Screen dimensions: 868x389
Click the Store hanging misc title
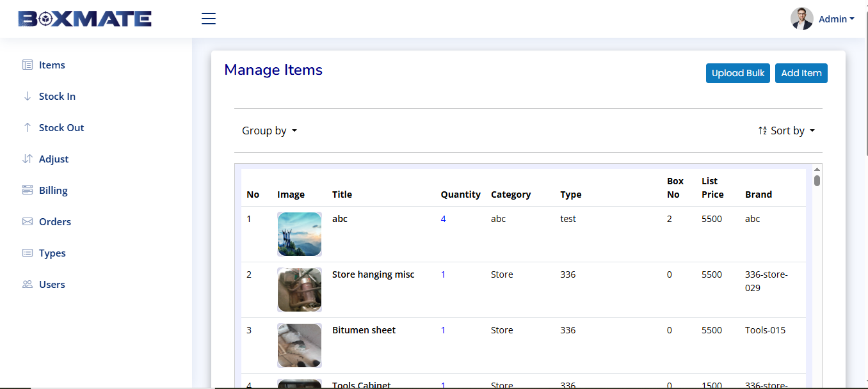click(x=373, y=274)
